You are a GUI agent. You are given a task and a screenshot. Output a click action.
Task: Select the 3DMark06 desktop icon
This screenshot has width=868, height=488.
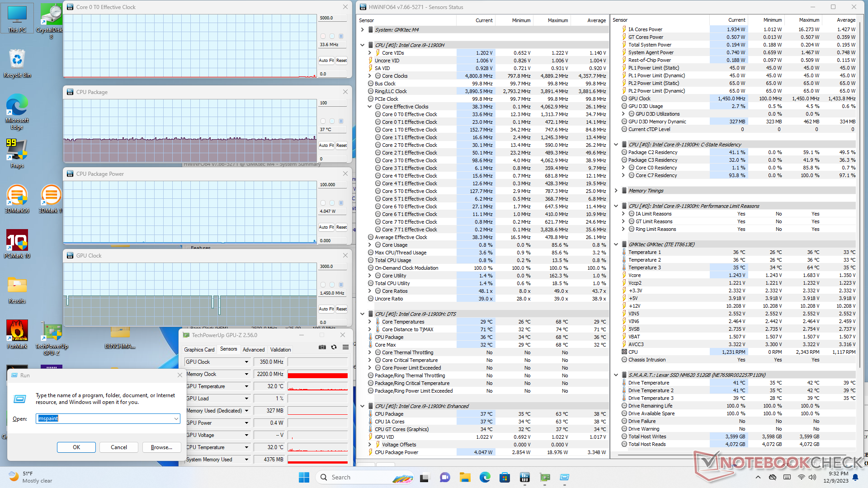pyautogui.click(x=17, y=199)
